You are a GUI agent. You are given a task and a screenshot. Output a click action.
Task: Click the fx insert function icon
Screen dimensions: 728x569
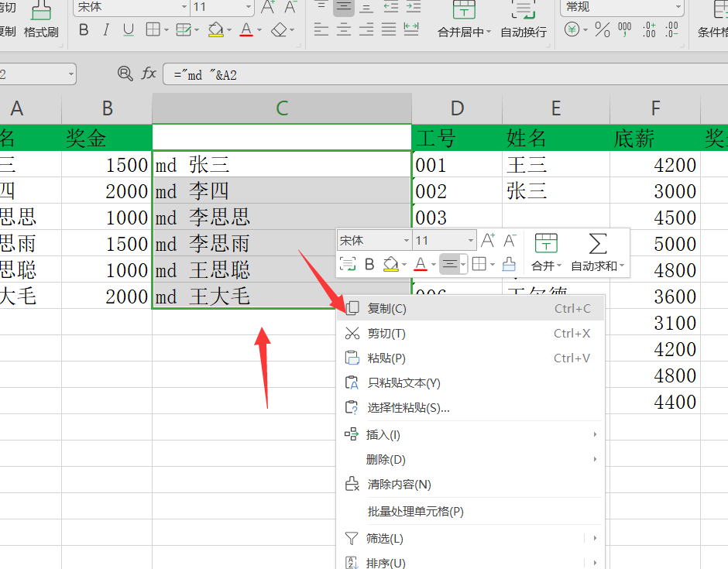[149, 74]
